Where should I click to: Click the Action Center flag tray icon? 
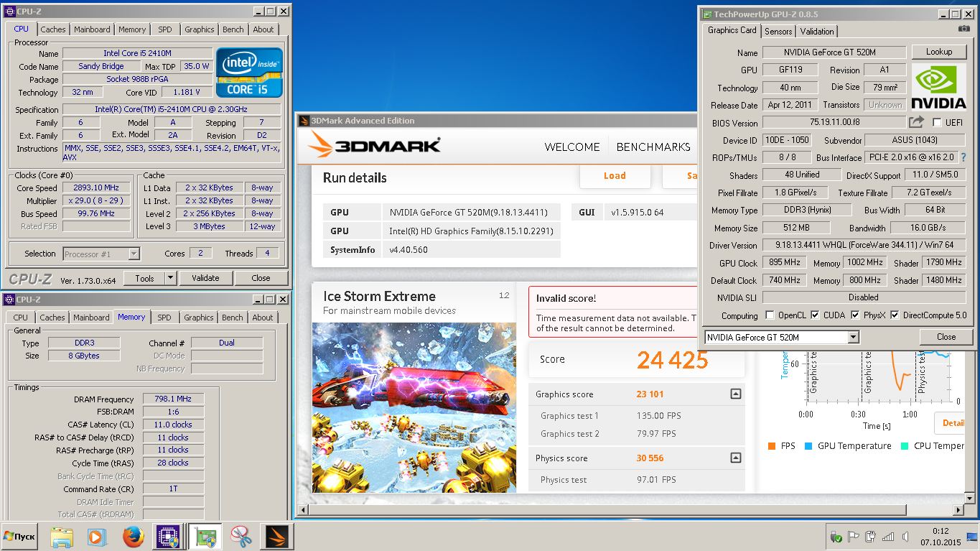click(854, 537)
